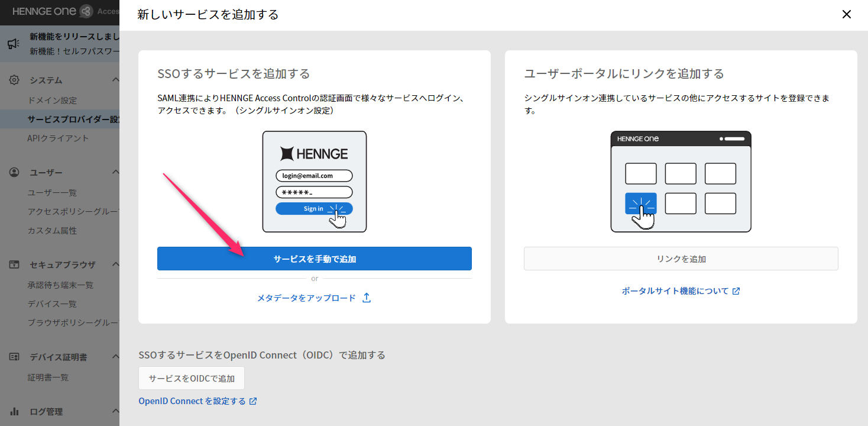Click the リンクを追加 button
The image size is (868, 426).
[x=681, y=259]
